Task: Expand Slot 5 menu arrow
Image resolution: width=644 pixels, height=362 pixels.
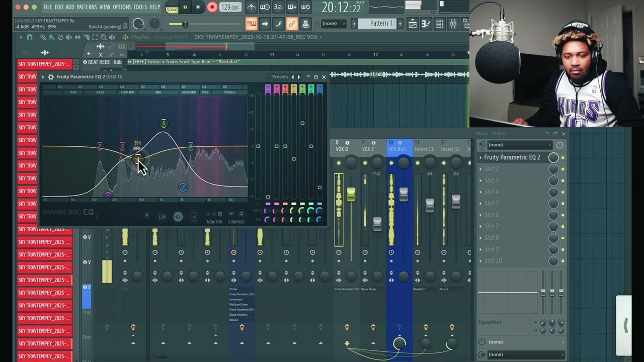Action: pyautogui.click(x=480, y=203)
